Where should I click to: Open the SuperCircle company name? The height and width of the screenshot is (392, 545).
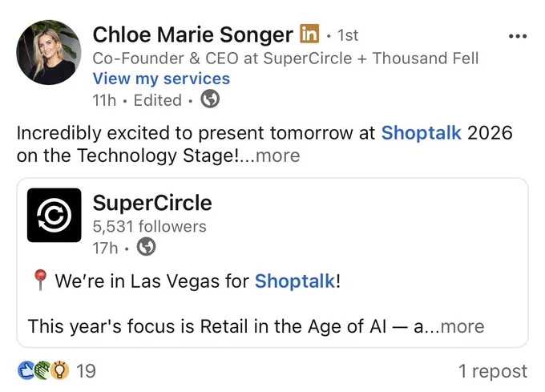(152, 203)
